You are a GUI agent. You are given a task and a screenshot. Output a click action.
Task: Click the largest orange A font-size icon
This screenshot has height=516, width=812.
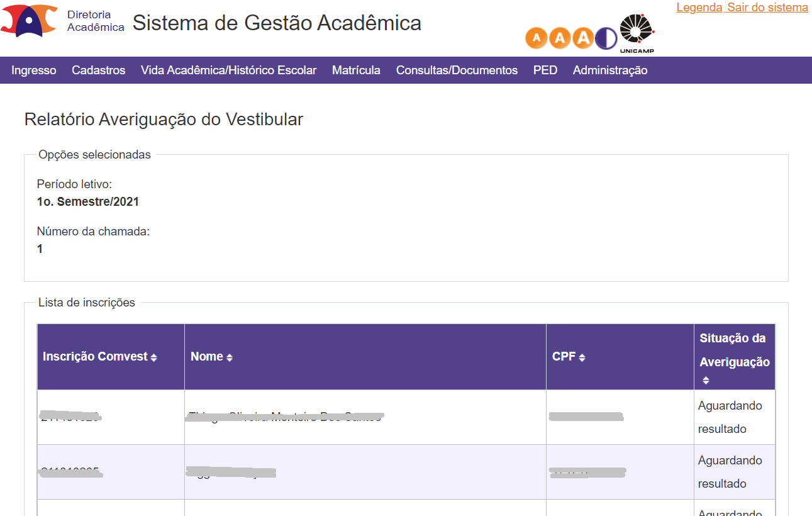coord(583,38)
